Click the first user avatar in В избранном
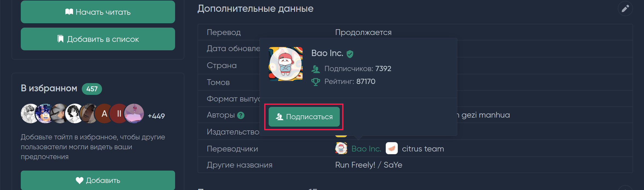This screenshot has height=190, width=644. coord(30,113)
